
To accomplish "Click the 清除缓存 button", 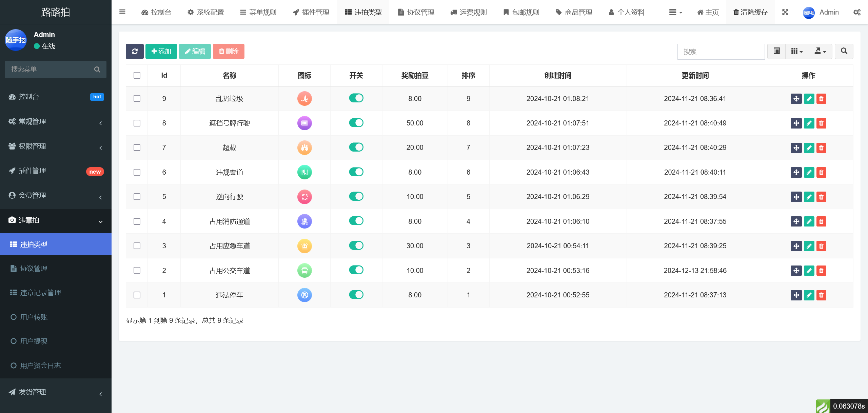I will (x=750, y=12).
